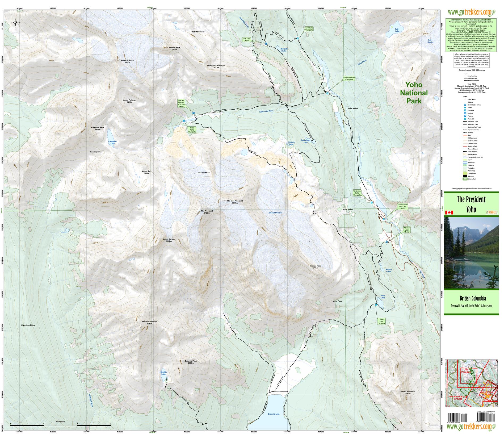Click the Emerald Glacier label
504x434 pixels.
275,213
